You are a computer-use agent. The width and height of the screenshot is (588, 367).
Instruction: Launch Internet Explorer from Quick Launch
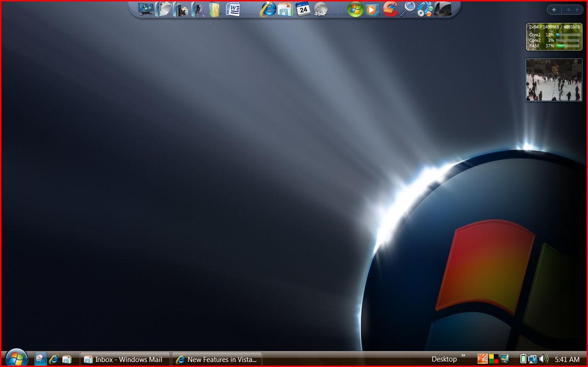(54, 359)
